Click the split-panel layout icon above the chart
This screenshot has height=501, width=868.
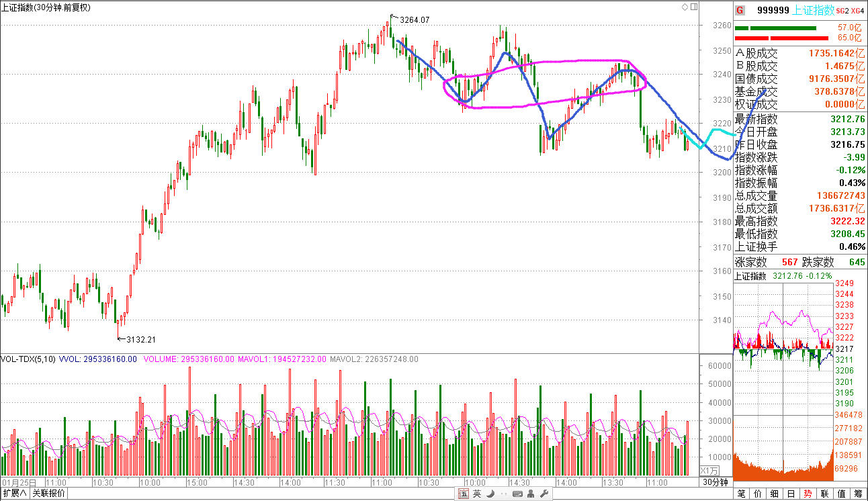coord(693,7)
